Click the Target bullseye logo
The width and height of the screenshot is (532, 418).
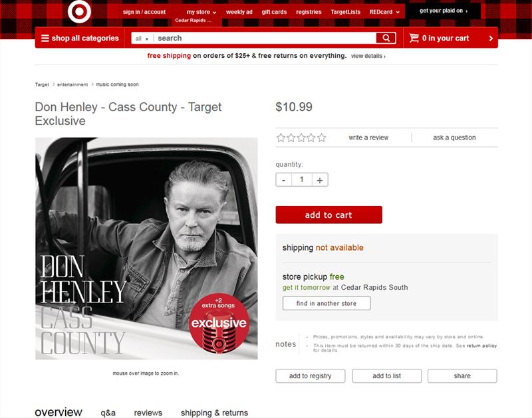(79, 11)
